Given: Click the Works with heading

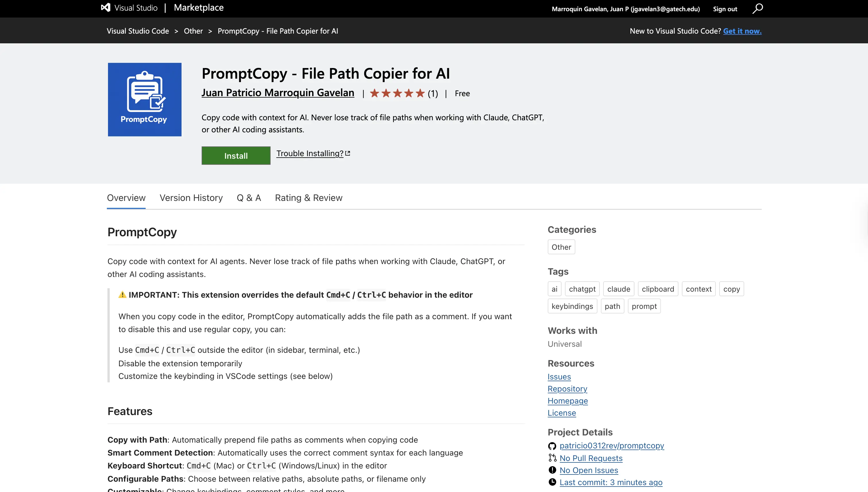Looking at the screenshot, I should [x=572, y=331].
